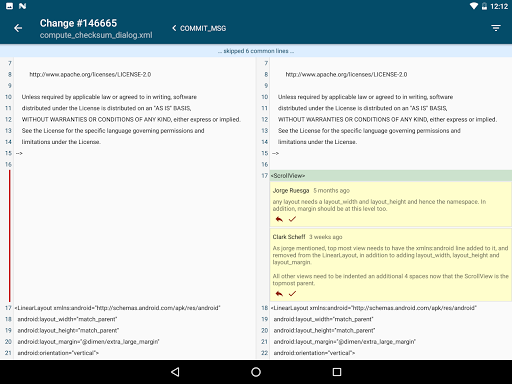Tap the Apache license URL in left pane

pos(90,74)
